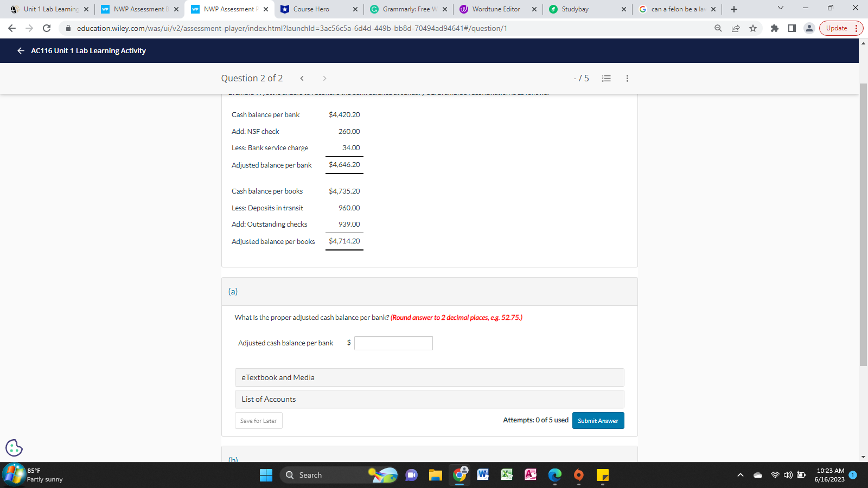Screen dimensions: 868x488
Task: Open the volume speaker tray icon
Action: [788, 475]
